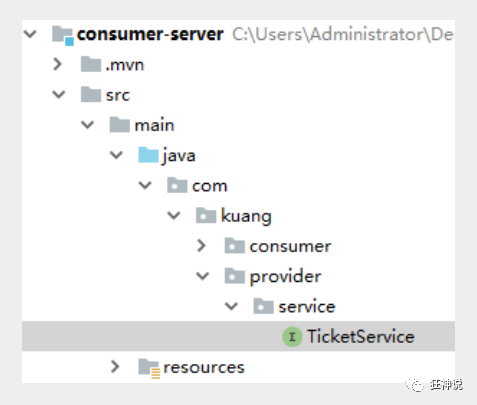Select the TicketService file entry
Image resolution: width=477 pixels, height=405 pixels.
click(238, 336)
